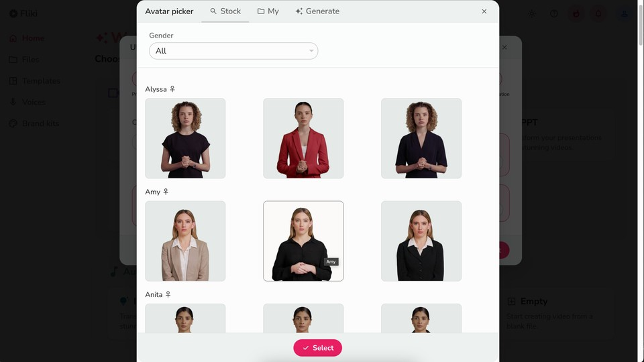Image resolution: width=644 pixels, height=362 pixels.
Task: Pick the first Anita avatar
Action: point(185,318)
